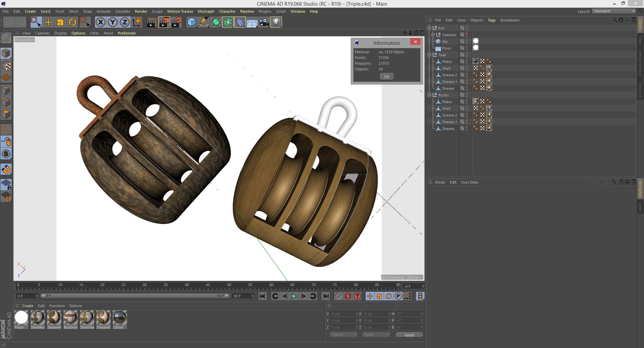644x348 pixels.
Task: Click the Record Active Objects button
Action: pos(338,296)
